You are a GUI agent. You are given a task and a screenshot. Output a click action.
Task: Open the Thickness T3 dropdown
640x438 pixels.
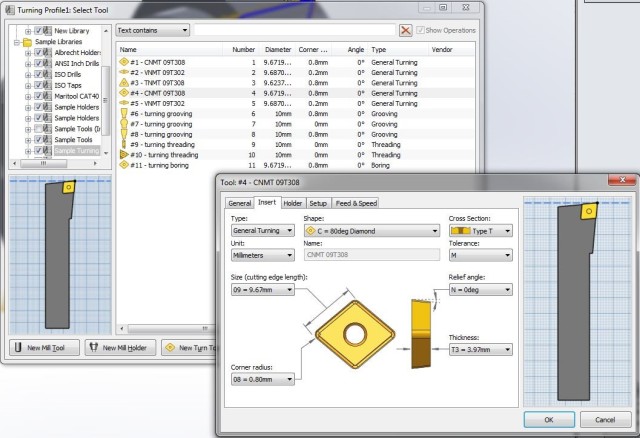click(x=480, y=349)
